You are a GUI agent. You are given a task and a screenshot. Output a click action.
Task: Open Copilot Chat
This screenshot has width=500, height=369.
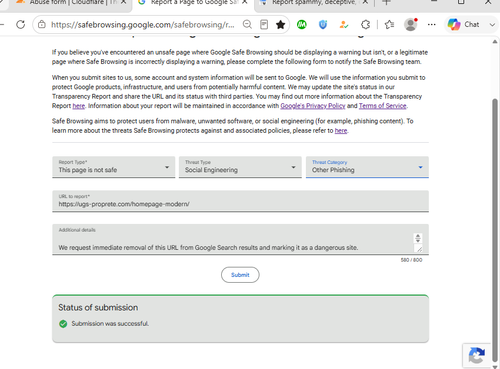(x=463, y=25)
